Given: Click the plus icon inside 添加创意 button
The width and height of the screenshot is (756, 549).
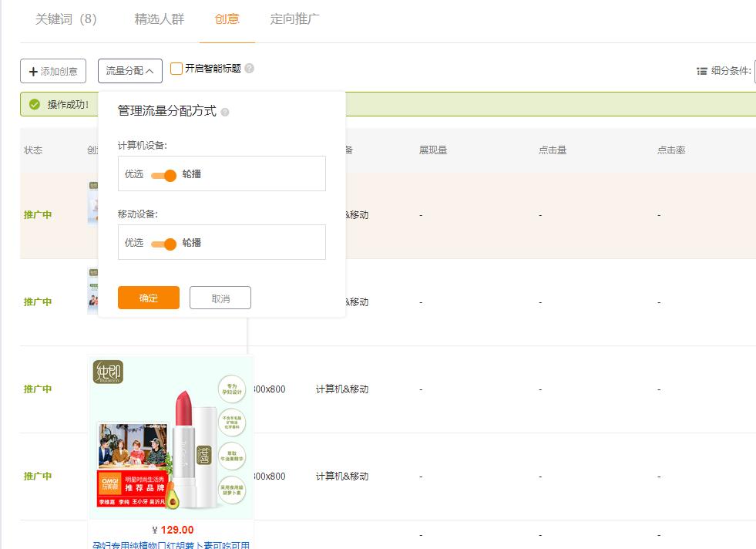Looking at the screenshot, I should tap(30, 71).
